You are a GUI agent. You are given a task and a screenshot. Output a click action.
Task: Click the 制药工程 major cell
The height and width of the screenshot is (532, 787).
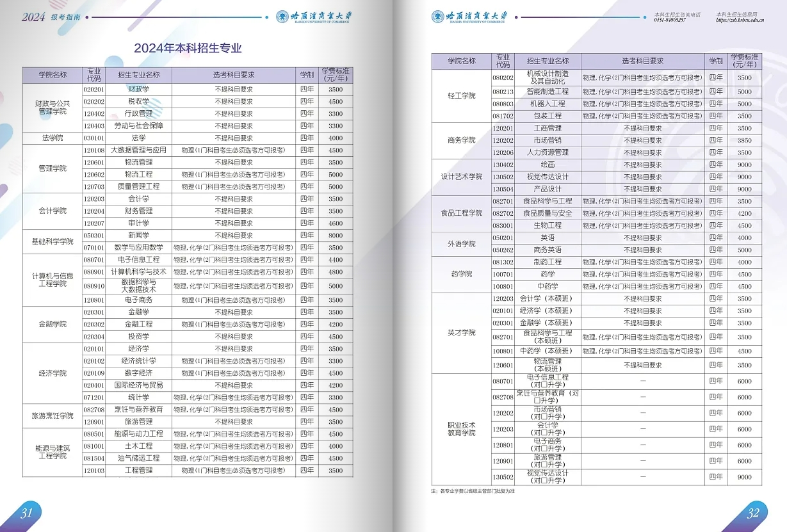(x=548, y=262)
